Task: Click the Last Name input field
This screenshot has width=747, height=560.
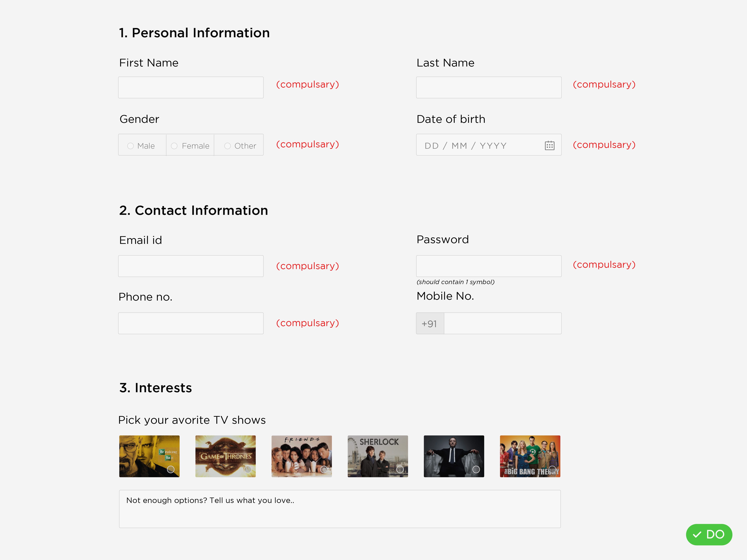Action: click(x=489, y=87)
